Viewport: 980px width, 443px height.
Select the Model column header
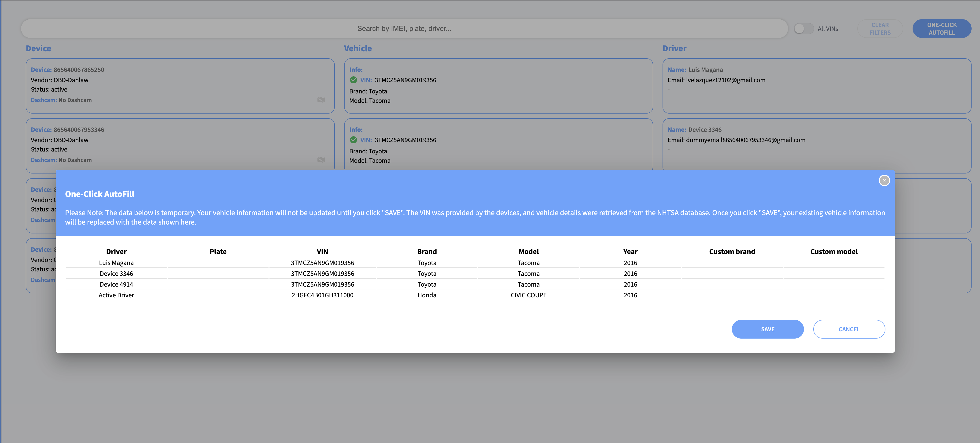click(528, 251)
